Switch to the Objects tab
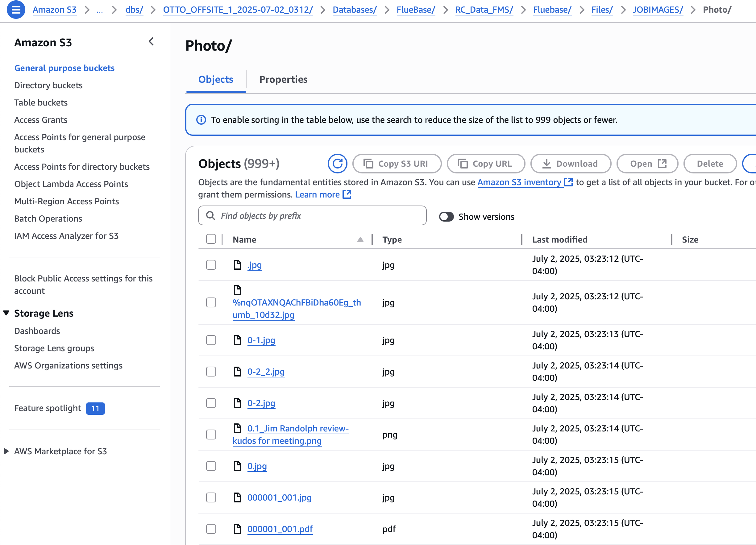The image size is (756, 545). coord(216,79)
